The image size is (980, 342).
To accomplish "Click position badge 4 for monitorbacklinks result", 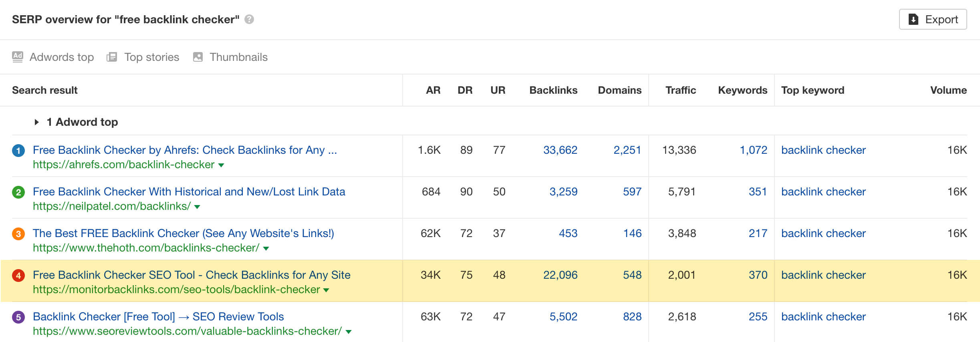I will 18,276.
